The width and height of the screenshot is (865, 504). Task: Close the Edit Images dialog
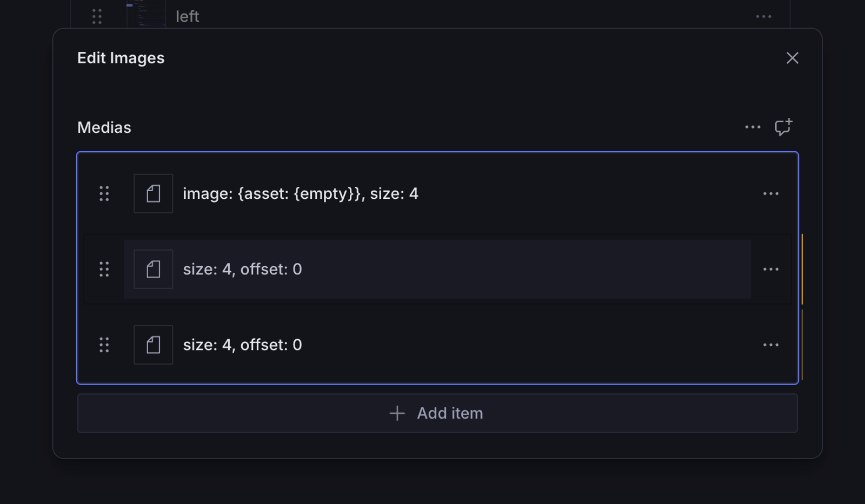click(x=792, y=58)
